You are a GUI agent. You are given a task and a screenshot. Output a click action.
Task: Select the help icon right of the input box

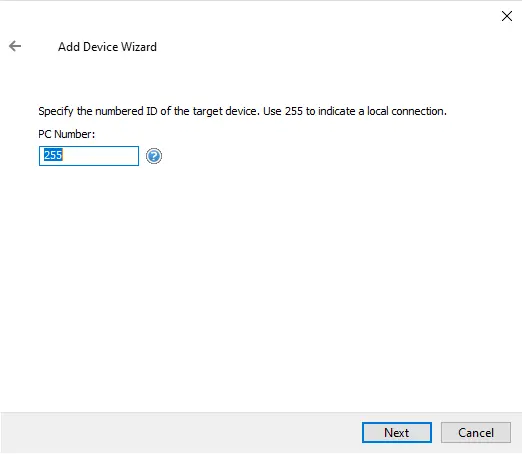tap(154, 156)
